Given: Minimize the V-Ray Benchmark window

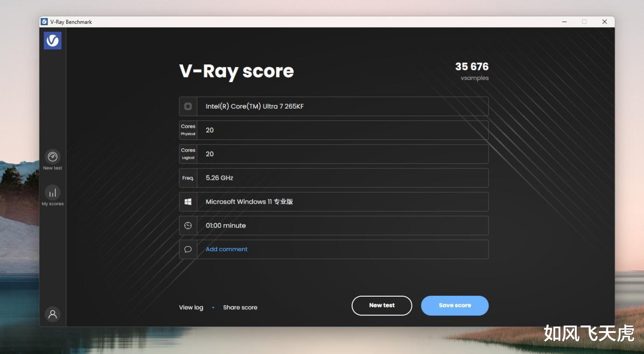Looking at the screenshot, I should tap(564, 21).
